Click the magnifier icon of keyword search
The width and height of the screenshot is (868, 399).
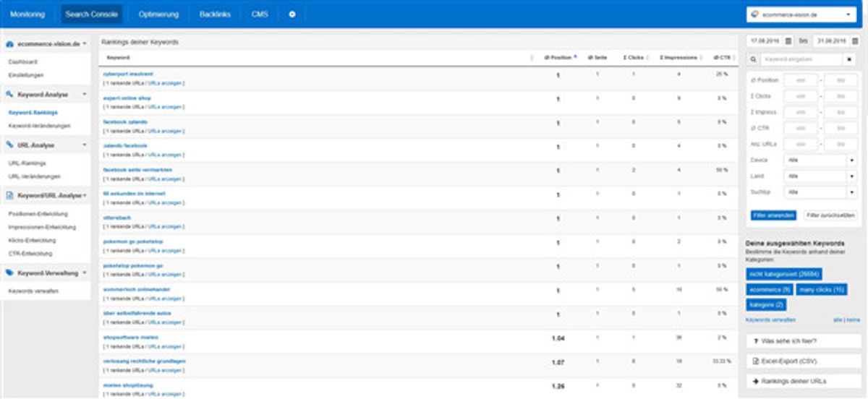click(754, 59)
